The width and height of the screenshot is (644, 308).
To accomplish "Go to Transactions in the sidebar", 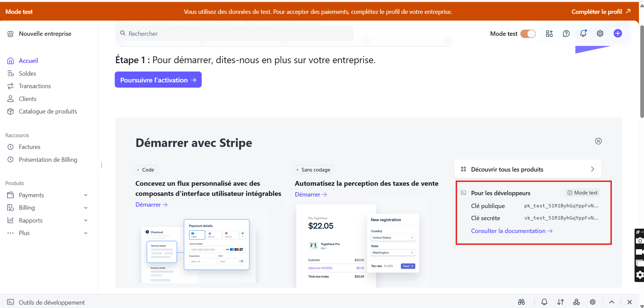I will 35,86.
